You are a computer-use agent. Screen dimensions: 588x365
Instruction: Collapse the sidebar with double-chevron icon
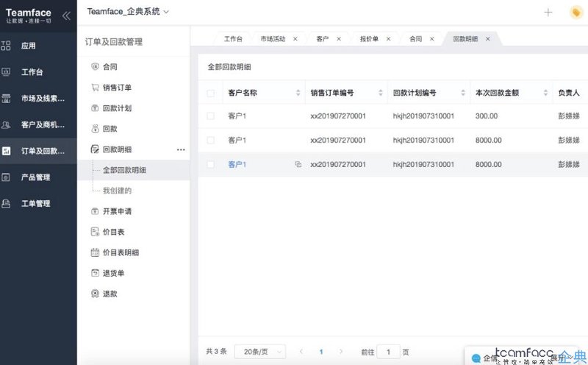point(66,15)
